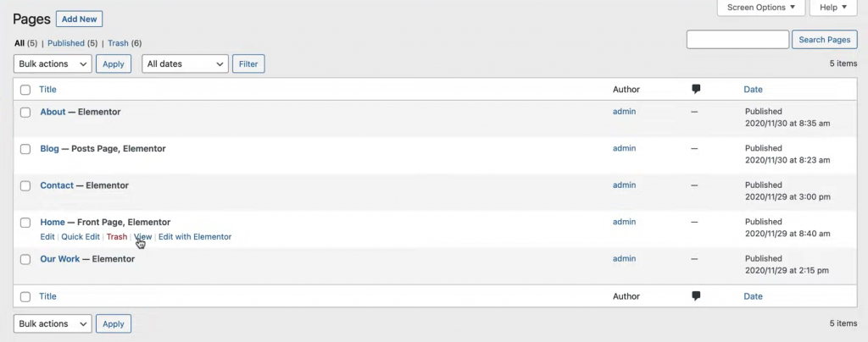The width and height of the screenshot is (868, 342).
Task: Switch to the Trash pages view
Action: [x=118, y=43]
